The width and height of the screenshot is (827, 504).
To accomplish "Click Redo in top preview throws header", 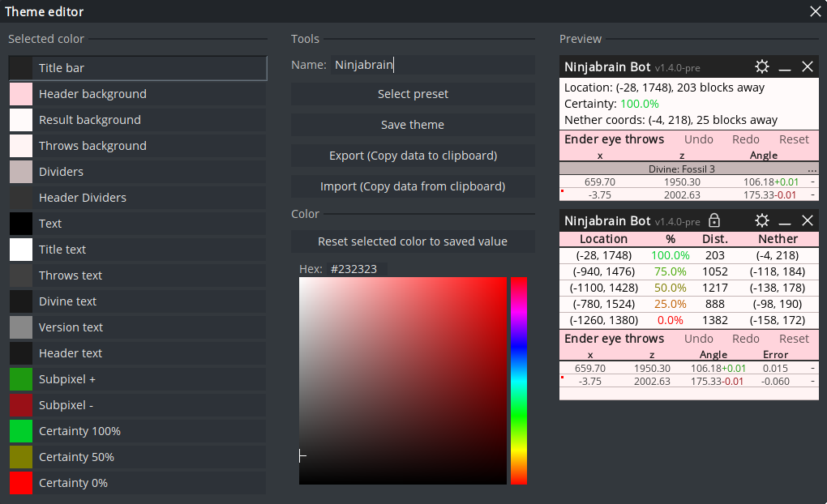I will click(746, 139).
